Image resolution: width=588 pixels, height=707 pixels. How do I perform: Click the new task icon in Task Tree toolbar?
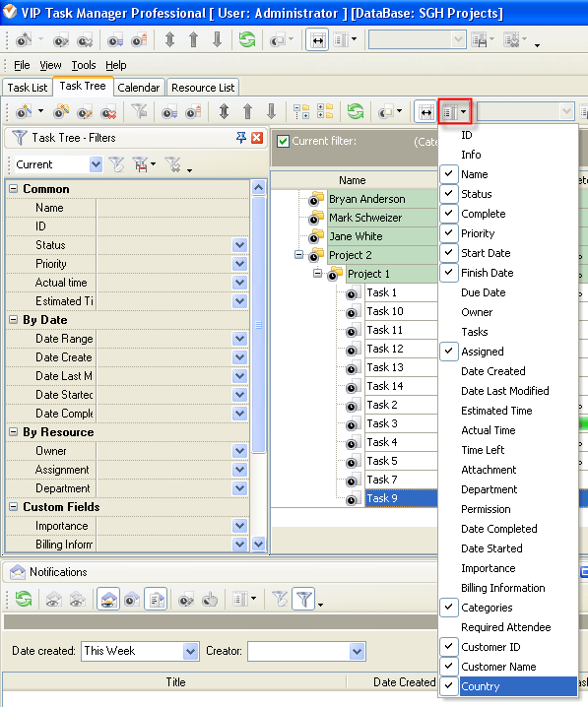pos(24,111)
